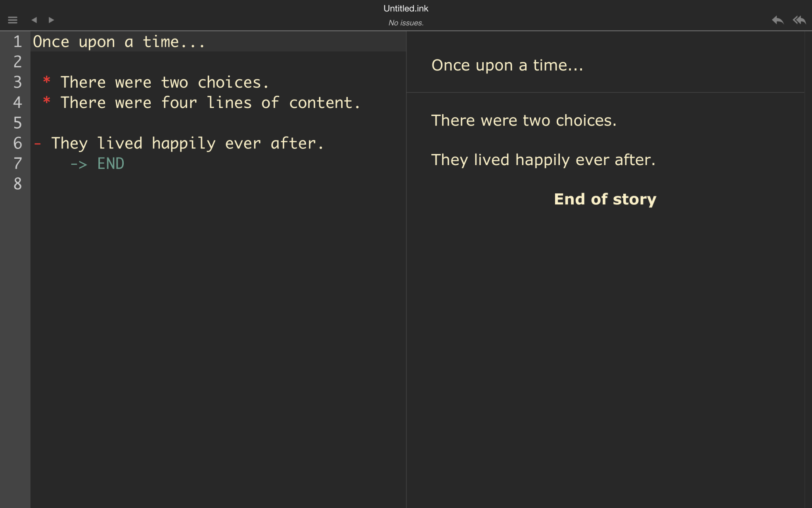Undo the last story step
Image resolution: width=812 pixels, height=508 pixels.
[x=778, y=19]
